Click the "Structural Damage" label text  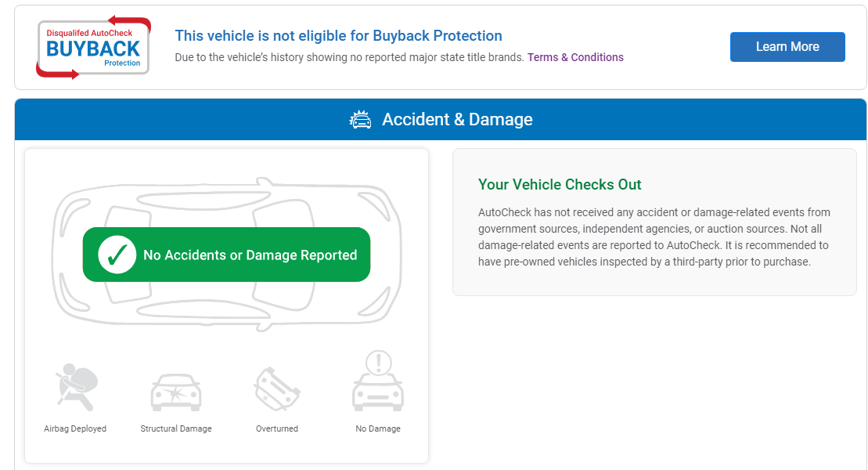point(176,429)
